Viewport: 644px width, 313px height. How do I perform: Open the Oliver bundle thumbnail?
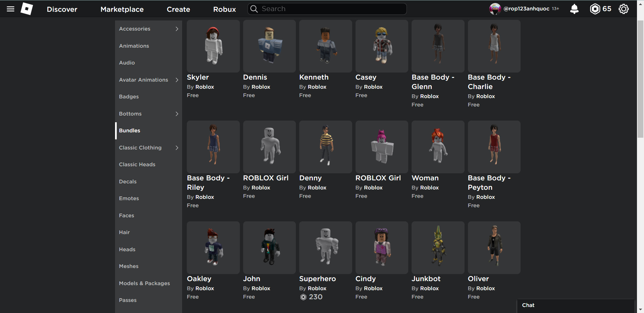pos(494,248)
